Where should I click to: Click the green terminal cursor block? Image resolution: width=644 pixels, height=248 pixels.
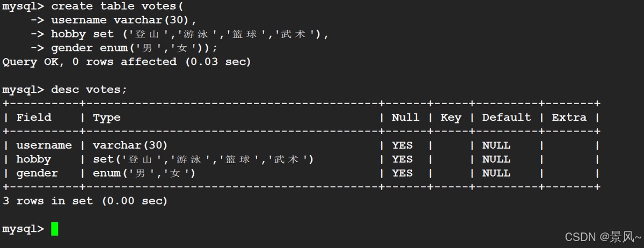(x=54, y=229)
